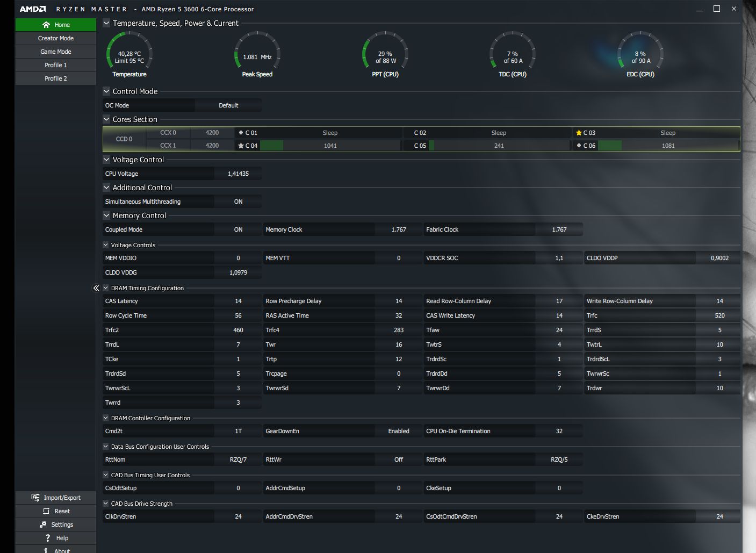The height and width of the screenshot is (553, 756).
Task: Click CCX 1 speed value 4200
Action: (212, 146)
